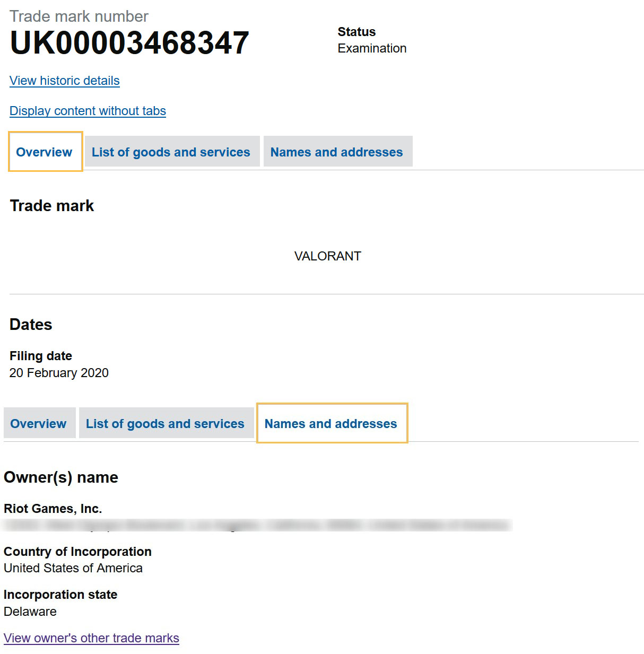Click the Dates section heading

(x=31, y=325)
